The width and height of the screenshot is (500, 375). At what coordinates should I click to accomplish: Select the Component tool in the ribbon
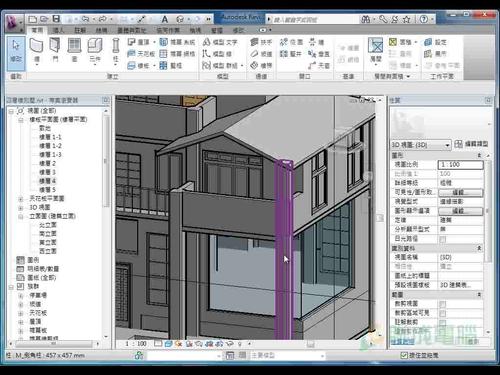click(95, 51)
